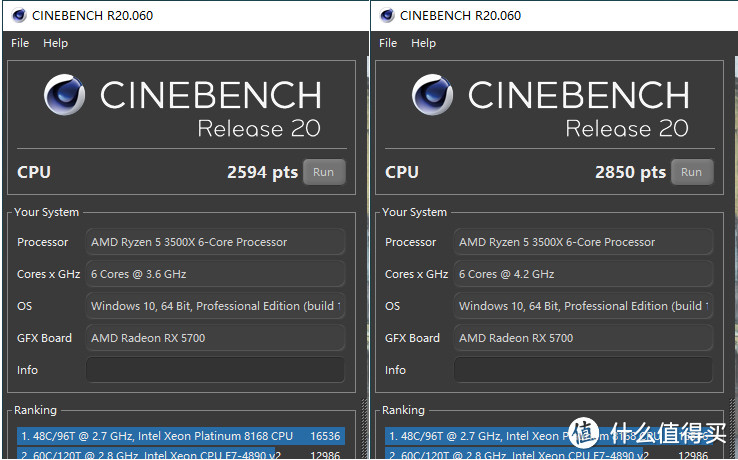This screenshot has width=738, height=460.
Task: Click OS field in right window
Action: [x=583, y=306]
